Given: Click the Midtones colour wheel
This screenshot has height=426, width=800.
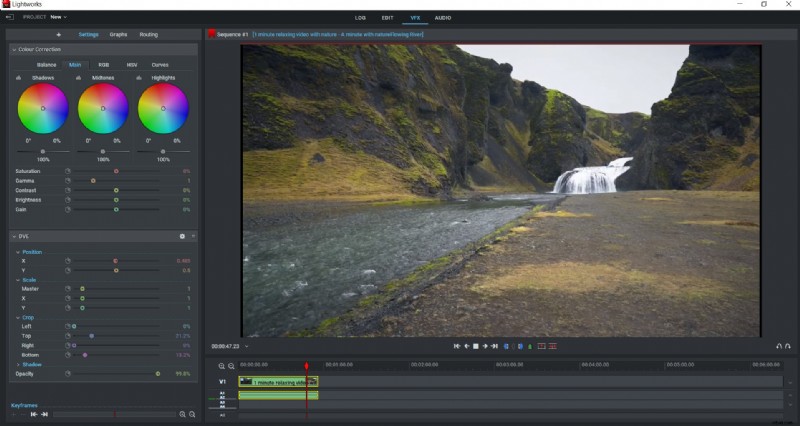Looking at the screenshot, I should [103, 108].
